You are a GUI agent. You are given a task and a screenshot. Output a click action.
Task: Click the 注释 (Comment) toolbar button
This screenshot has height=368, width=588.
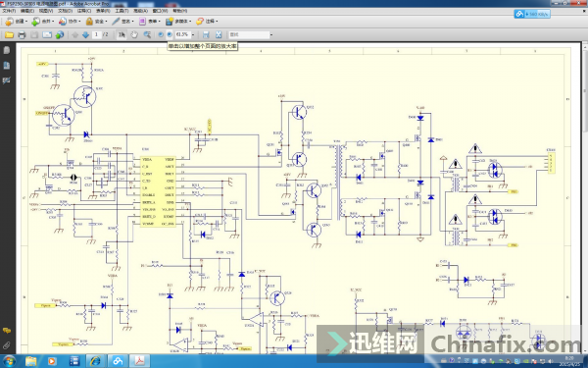[x=207, y=22]
